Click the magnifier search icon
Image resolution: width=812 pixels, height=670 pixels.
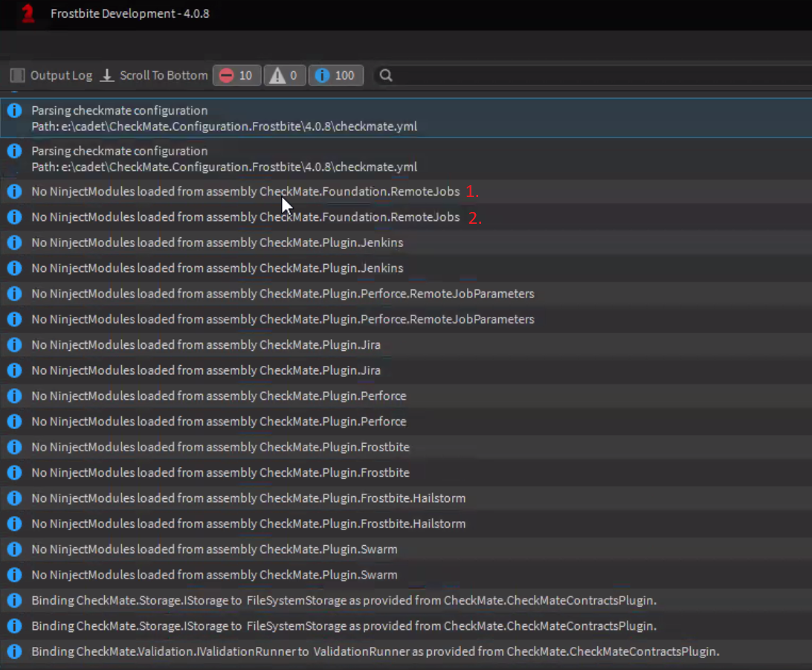[386, 76]
